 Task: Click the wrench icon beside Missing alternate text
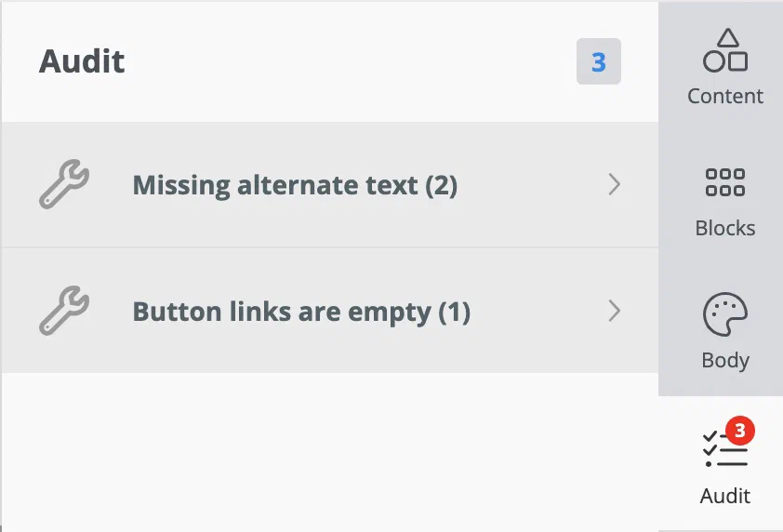64,185
